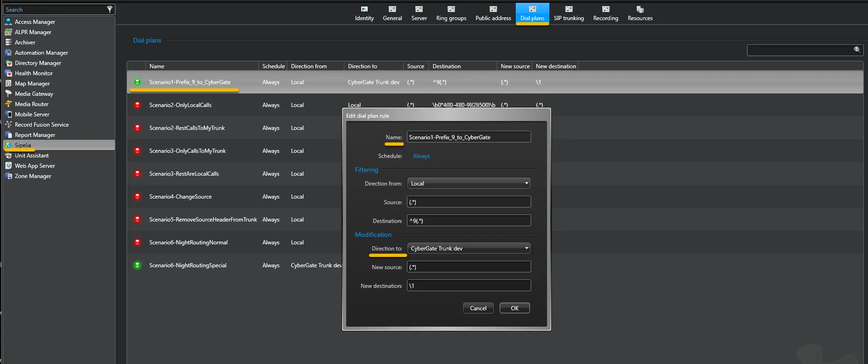Image resolution: width=868 pixels, height=364 pixels.
Task: Click the Media Gateway icon
Action: 8,93
